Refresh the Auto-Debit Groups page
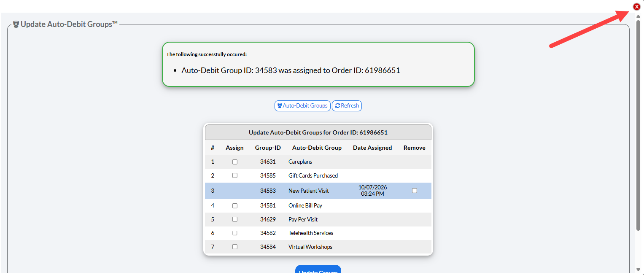 (347, 106)
